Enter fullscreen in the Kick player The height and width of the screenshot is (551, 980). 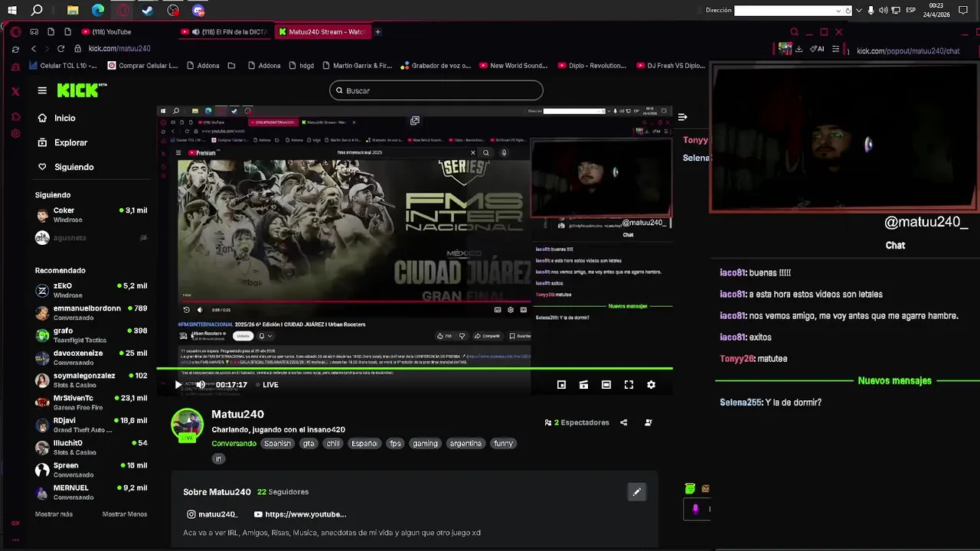coord(629,385)
